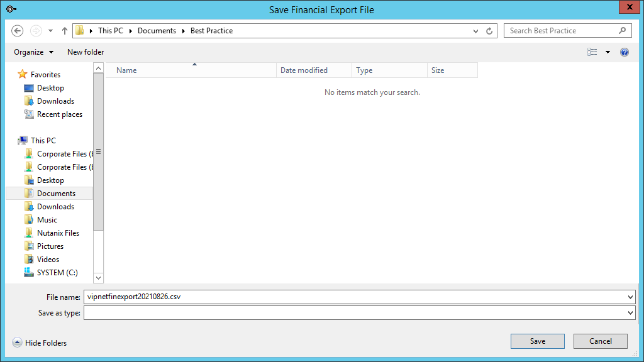Open the view options dropdown arrow
Screen dimensions: 644x362
(608, 52)
